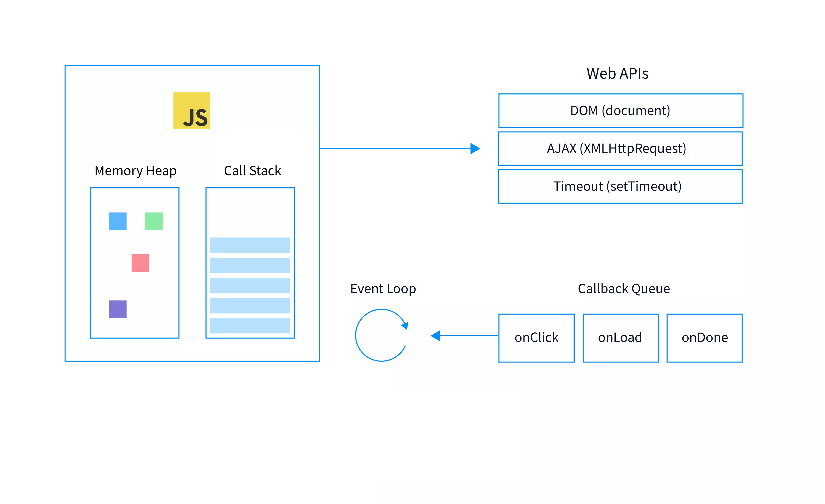Click the Callback Queue heading
The height and width of the screenshot is (504, 825).
click(x=623, y=289)
